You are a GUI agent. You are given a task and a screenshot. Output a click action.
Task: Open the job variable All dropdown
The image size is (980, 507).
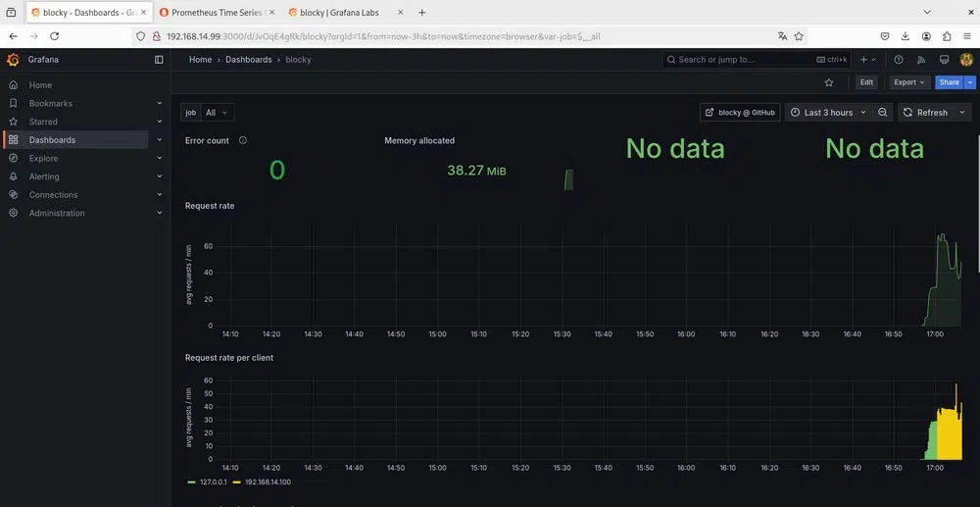(x=217, y=113)
